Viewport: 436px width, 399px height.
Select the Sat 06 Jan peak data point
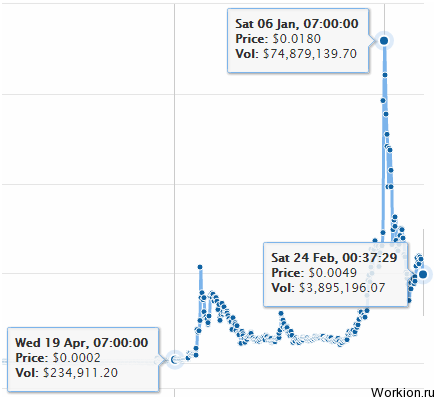tap(384, 41)
